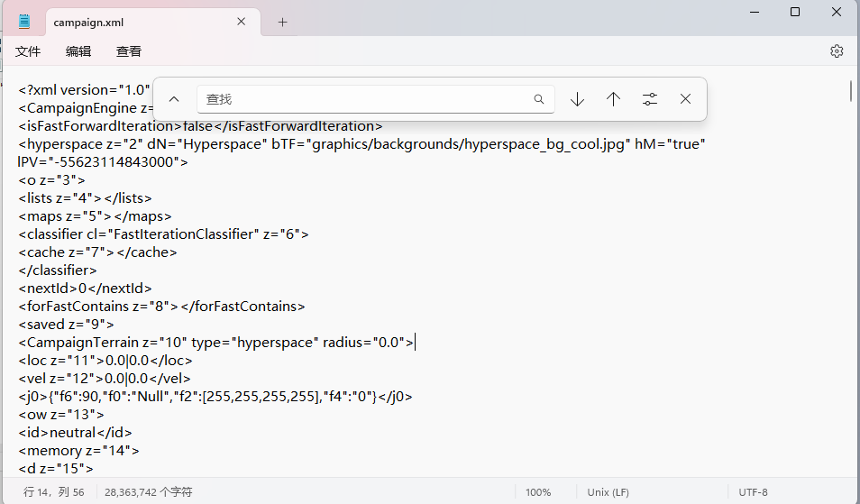Click line and column position indicator
860x504 pixels.
pos(54,492)
